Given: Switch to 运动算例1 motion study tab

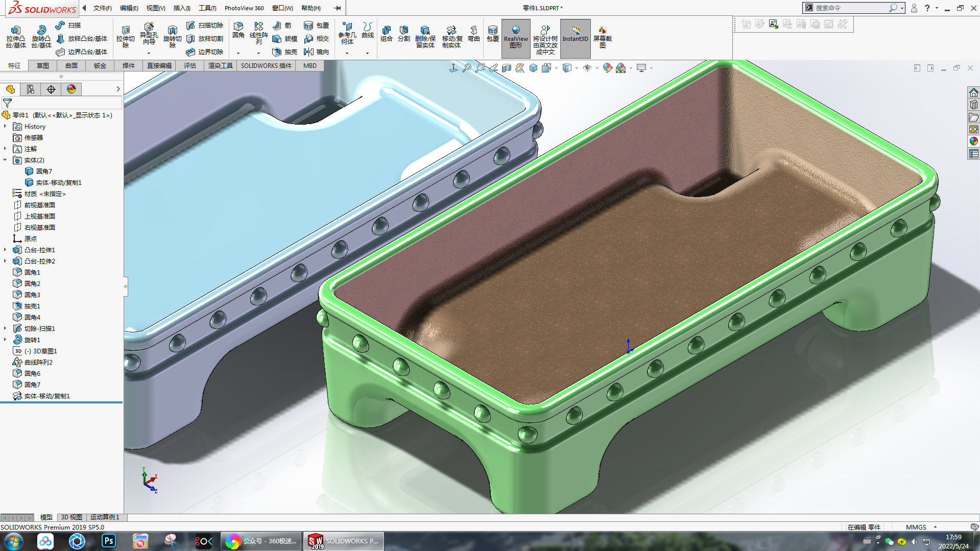Looking at the screenshot, I should 105,517.
